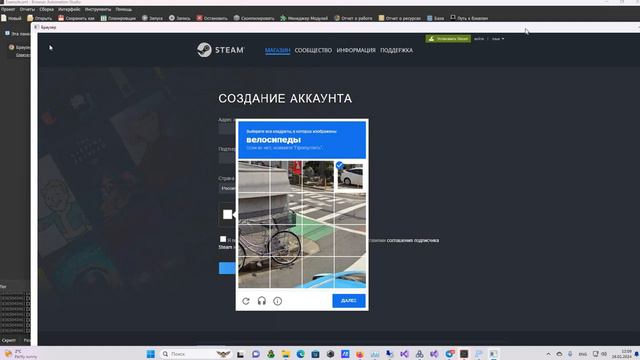Image resolution: width=640 pixels, height=360 pixels.
Task: Open the Планировщик scheduler from the toolbar
Action: tap(118, 18)
